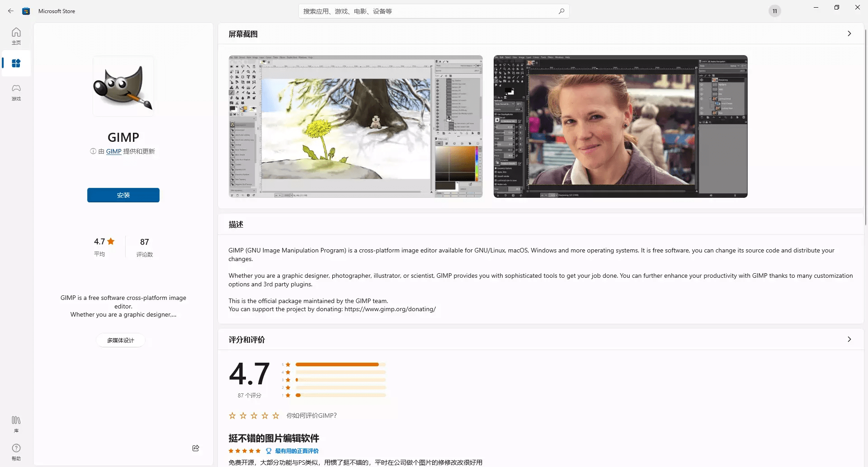
Task: Rate GIMP four stars
Action: coord(265,416)
